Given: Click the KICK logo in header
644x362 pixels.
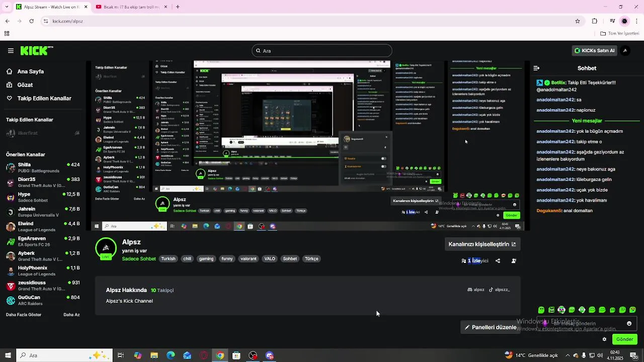Looking at the screenshot, I should pyautogui.click(x=37, y=50).
